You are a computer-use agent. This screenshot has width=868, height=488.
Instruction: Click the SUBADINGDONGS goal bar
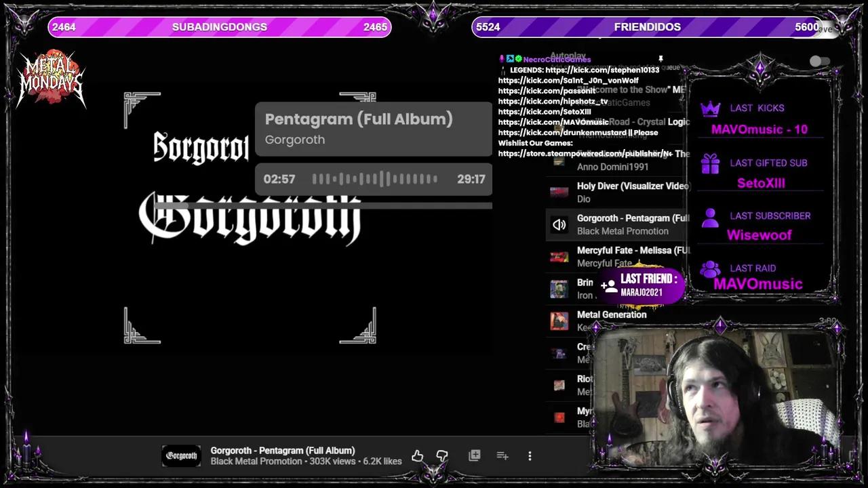(220, 27)
